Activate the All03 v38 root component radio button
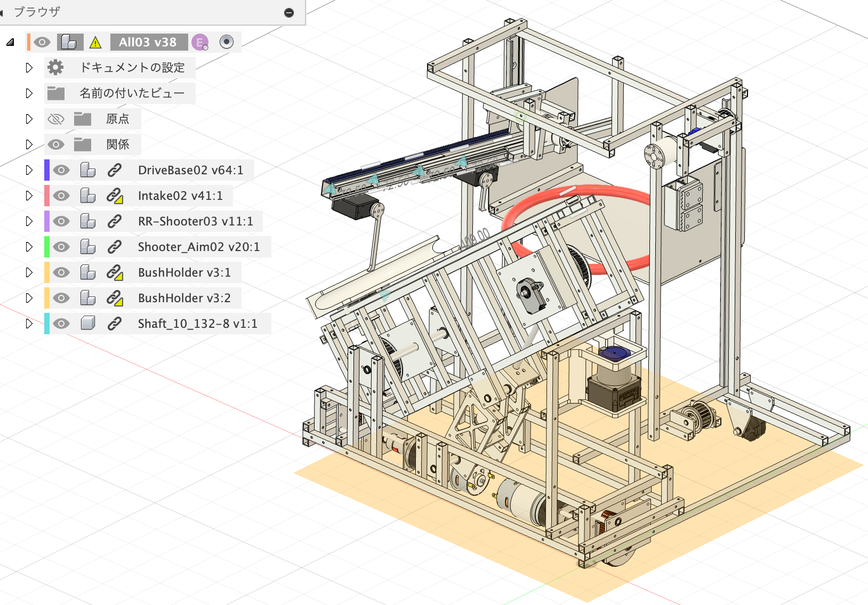Screen dimensions: 868x605 (x=227, y=42)
